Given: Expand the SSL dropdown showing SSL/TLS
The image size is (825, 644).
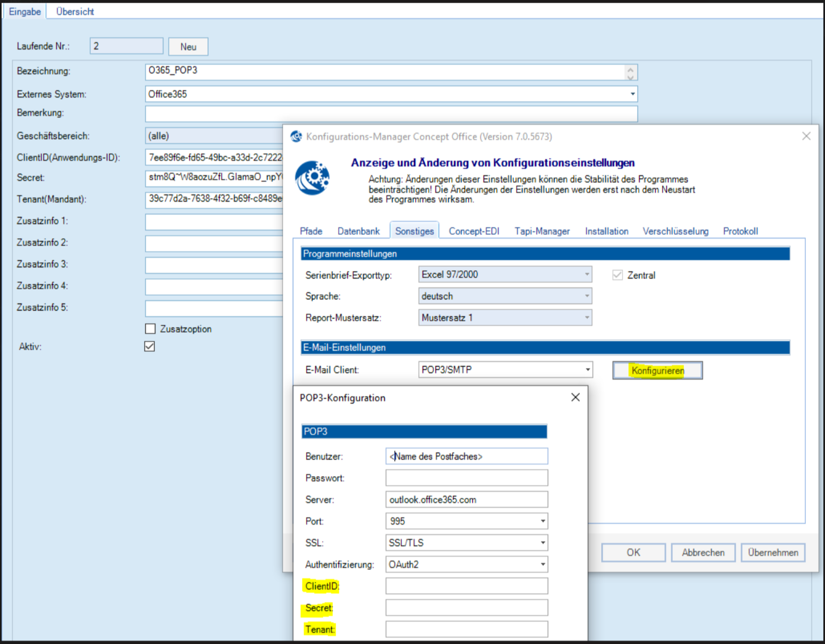Looking at the screenshot, I should (542, 543).
